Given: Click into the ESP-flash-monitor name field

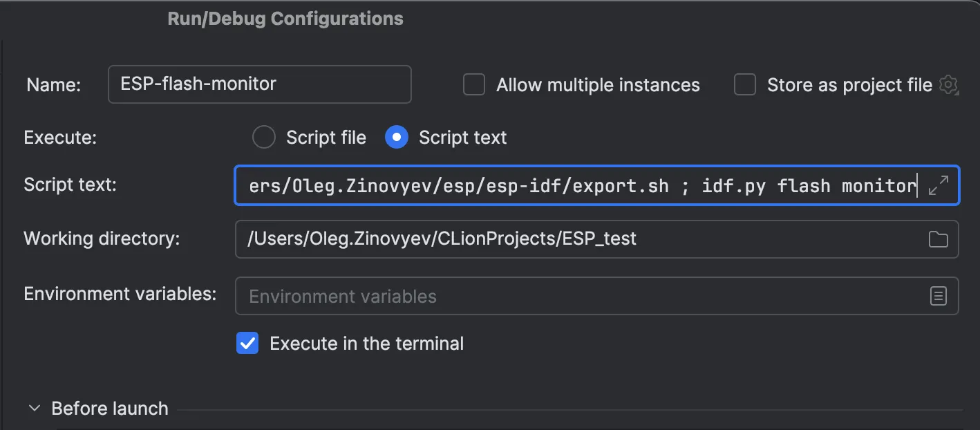Looking at the screenshot, I should [259, 84].
